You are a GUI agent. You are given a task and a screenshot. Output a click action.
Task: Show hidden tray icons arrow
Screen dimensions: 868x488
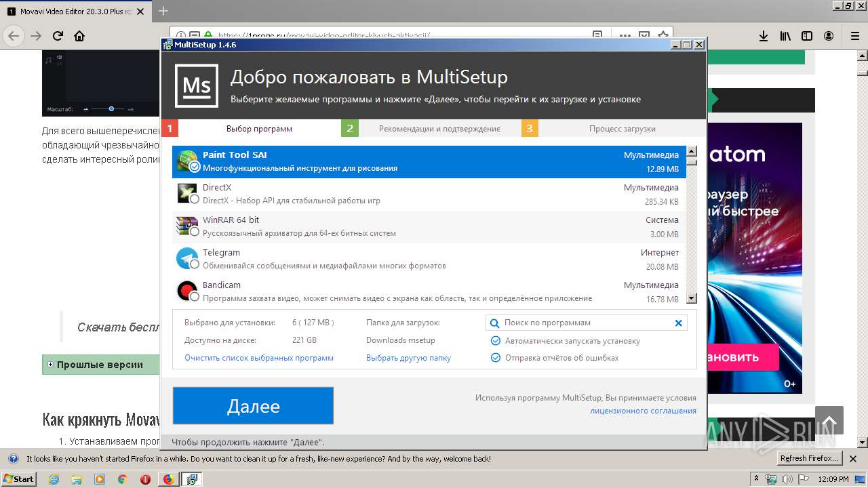click(x=756, y=479)
